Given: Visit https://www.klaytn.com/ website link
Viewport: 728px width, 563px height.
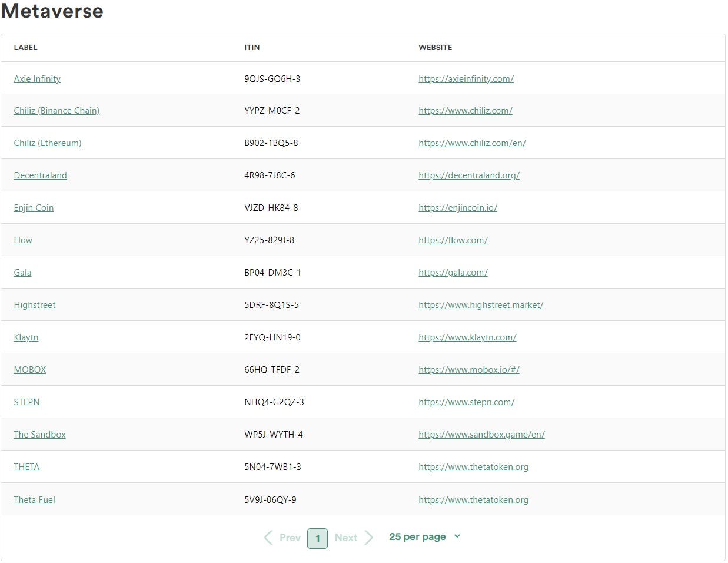Looking at the screenshot, I should pos(467,337).
